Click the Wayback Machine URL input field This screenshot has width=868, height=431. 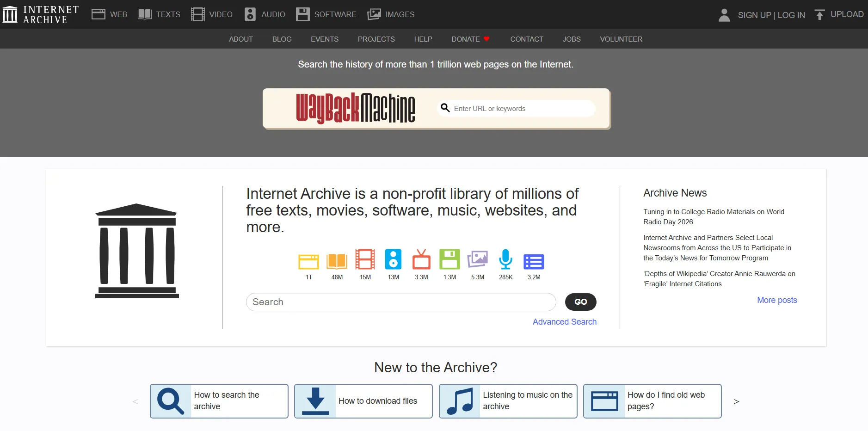(515, 108)
